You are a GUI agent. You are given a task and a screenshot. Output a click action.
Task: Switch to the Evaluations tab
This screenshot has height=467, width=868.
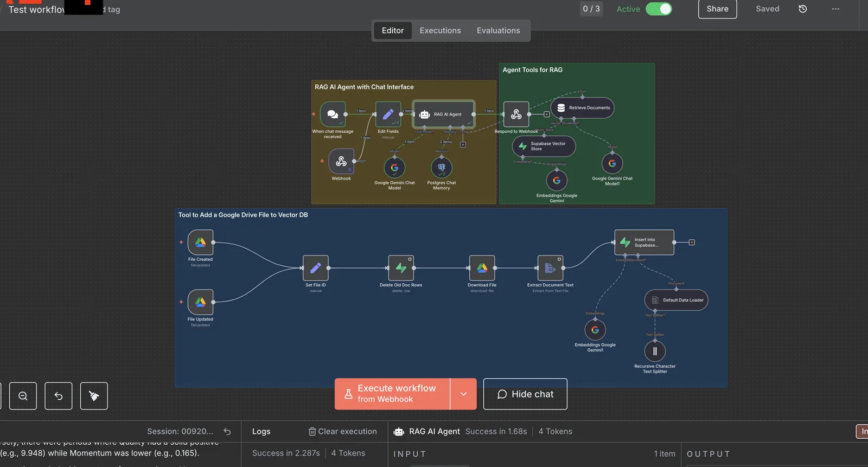pos(498,30)
